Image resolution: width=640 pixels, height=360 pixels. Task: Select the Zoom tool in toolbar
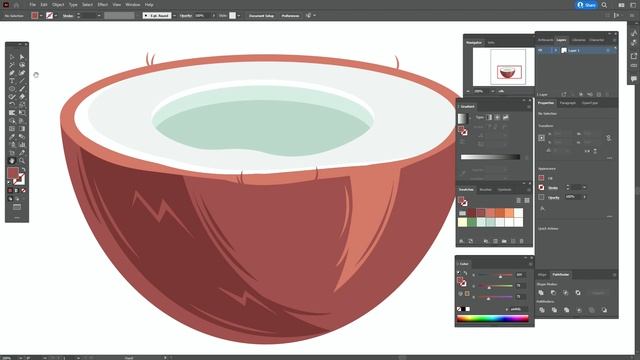[22, 160]
